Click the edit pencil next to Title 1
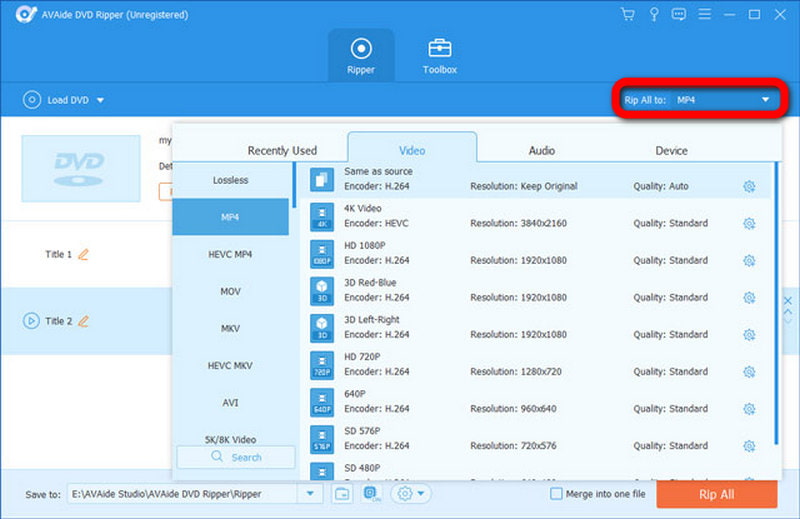The height and width of the screenshot is (519, 800). pos(84,255)
